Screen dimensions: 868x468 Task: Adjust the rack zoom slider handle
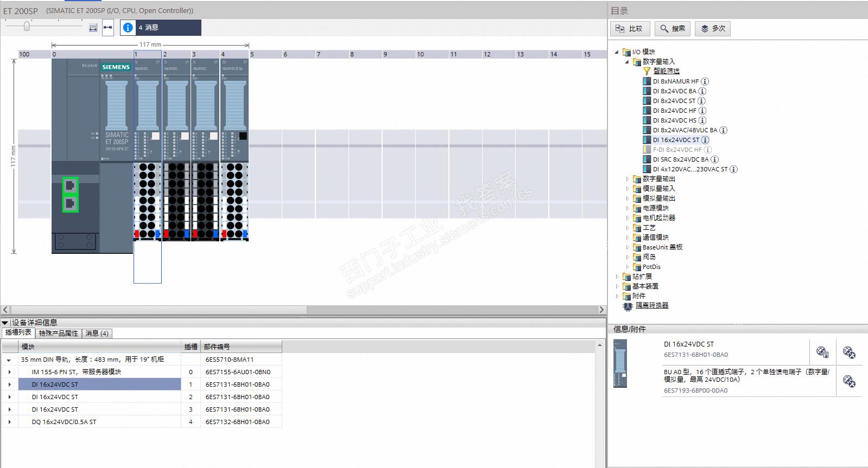(x=27, y=26)
